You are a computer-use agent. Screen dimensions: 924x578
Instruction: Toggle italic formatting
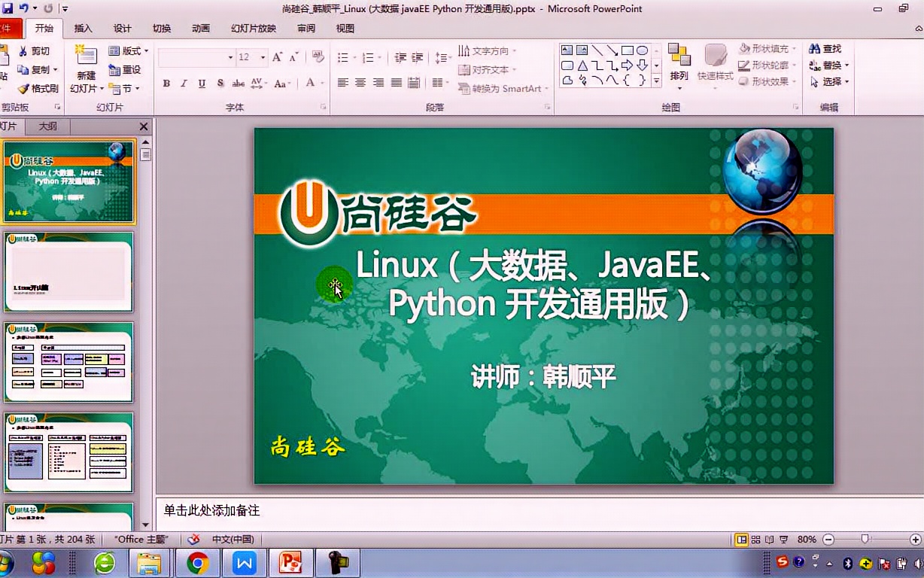(x=183, y=84)
